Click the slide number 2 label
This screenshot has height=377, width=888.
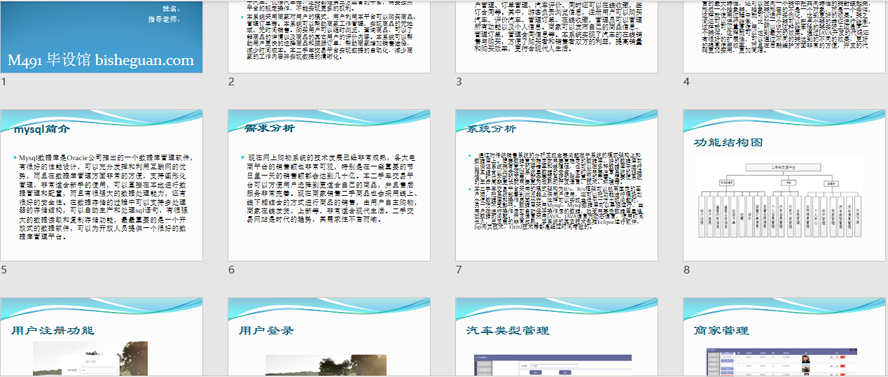click(231, 82)
